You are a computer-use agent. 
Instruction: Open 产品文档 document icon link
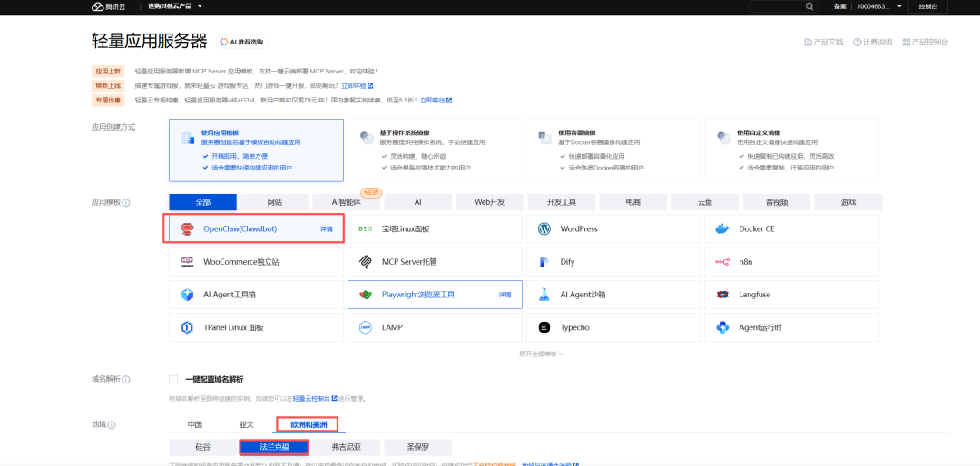click(x=808, y=42)
